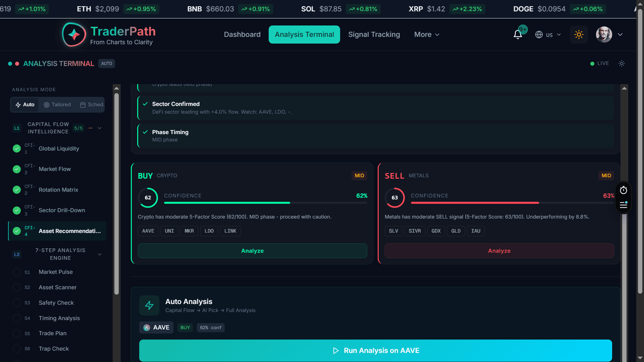644x362 pixels.
Task: Switch to Scheduled analysis mode
Action: pyautogui.click(x=92, y=105)
